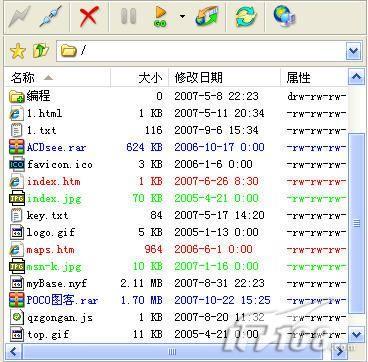368x362 pixels.
Task: Open the path combo box dropdown
Action: 354,51
